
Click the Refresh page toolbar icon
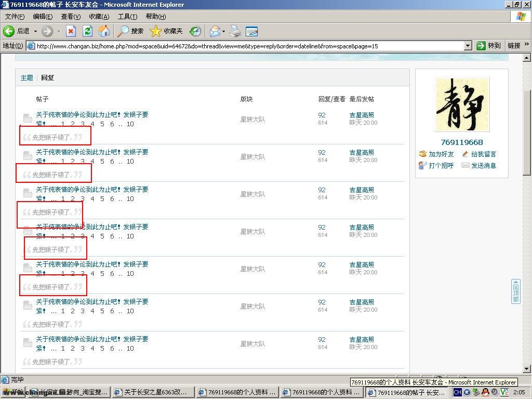click(87, 31)
